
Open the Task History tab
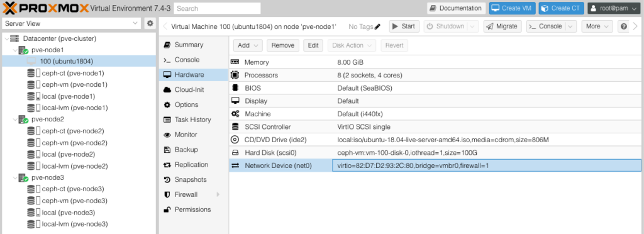point(194,120)
